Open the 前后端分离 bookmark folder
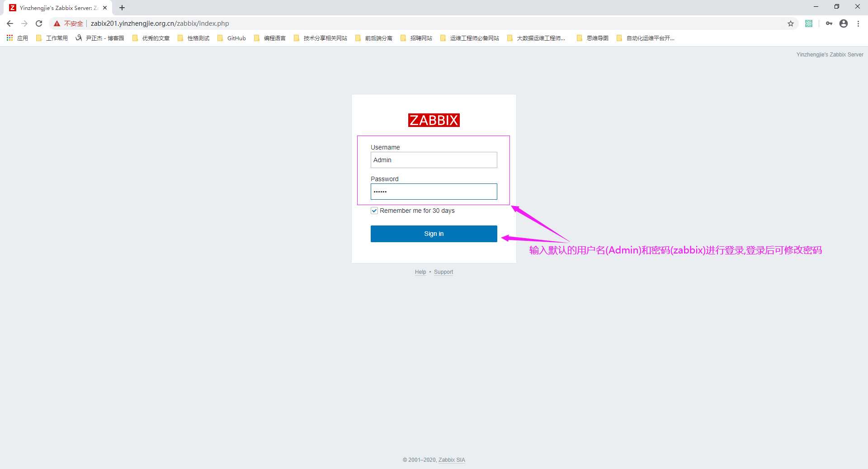 (x=374, y=38)
